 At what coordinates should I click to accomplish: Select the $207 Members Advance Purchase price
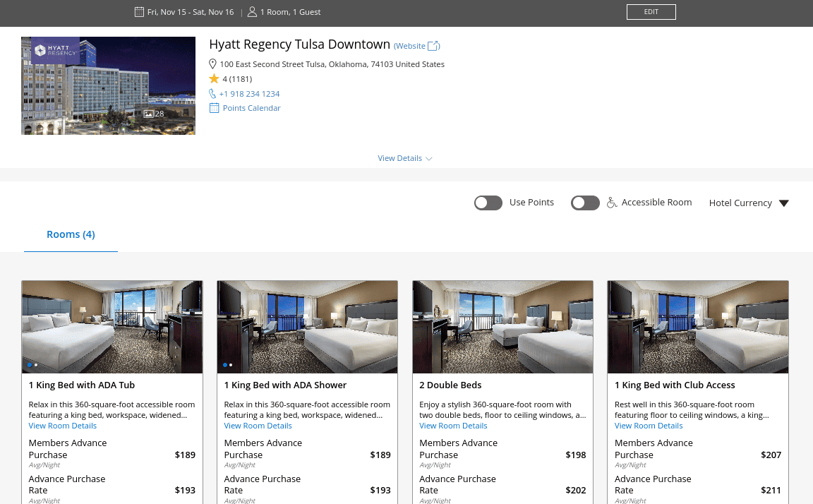tap(771, 455)
